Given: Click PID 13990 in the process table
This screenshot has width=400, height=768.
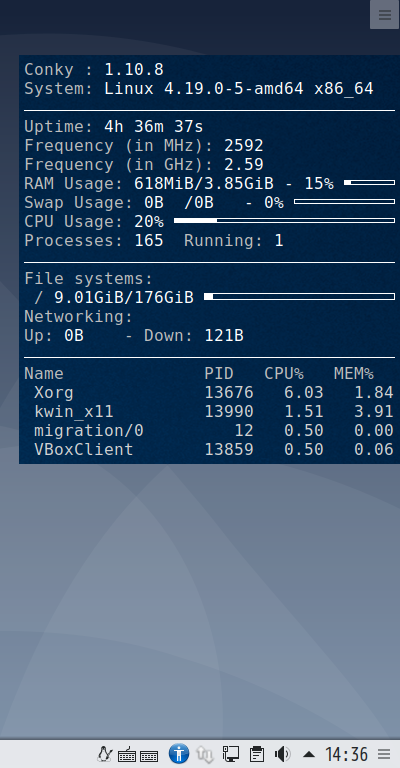Looking at the screenshot, I should click(x=229, y=411).
